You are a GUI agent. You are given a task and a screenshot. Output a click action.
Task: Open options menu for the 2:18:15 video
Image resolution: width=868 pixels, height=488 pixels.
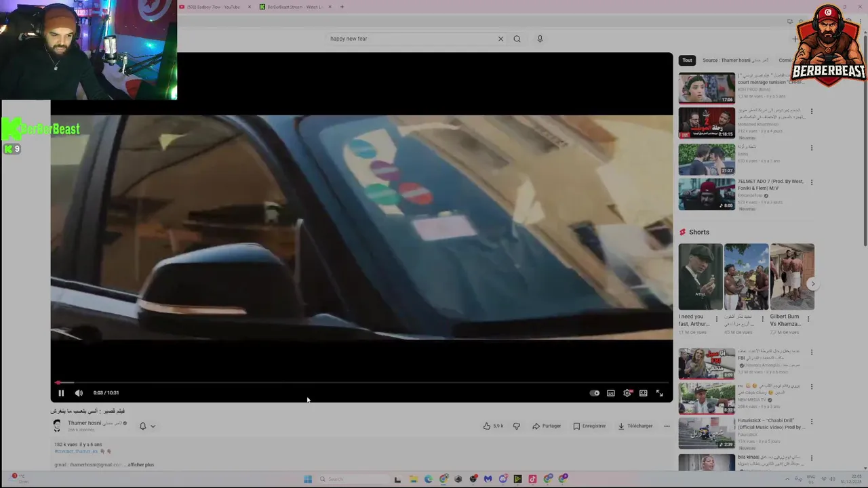click(x=812, y=111)
